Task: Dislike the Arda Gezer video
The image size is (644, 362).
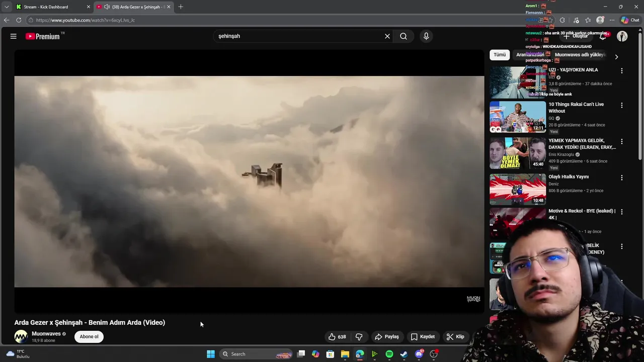Action: pyautogui.click(x=359, y=337)
